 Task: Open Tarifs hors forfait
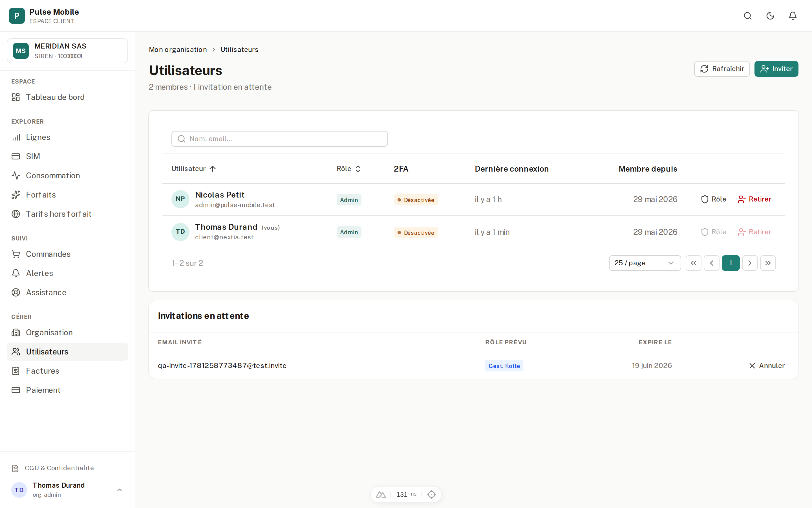click(67, 214)
